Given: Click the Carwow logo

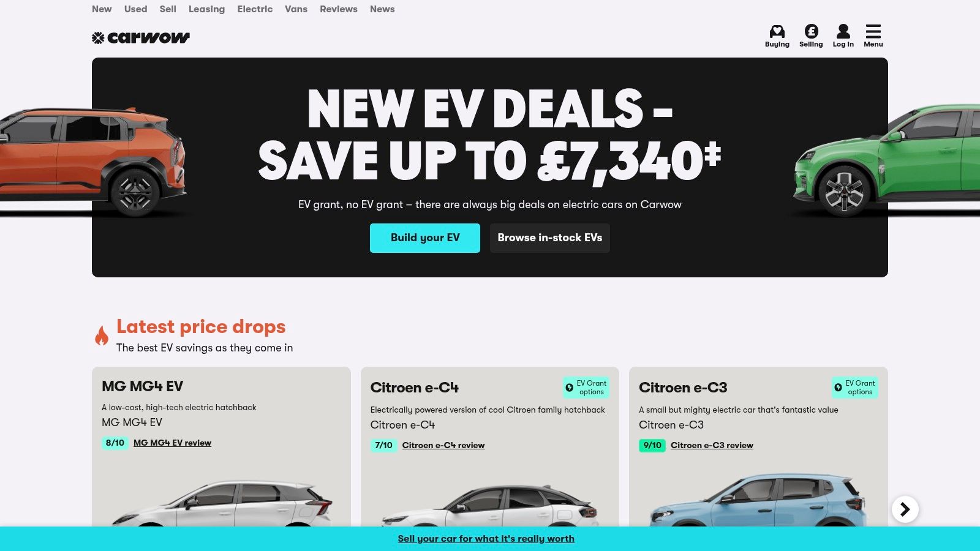Looking at the screenshot, I should (141, 38).
